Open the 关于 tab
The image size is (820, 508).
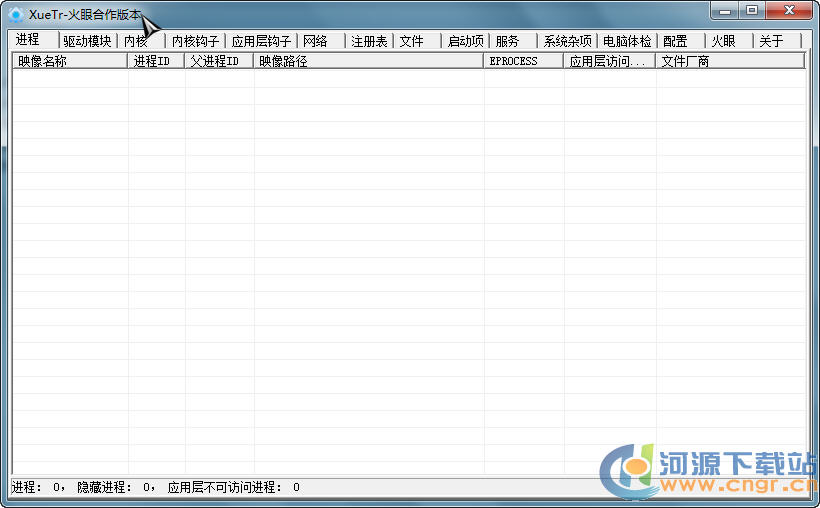pos(777,41)
